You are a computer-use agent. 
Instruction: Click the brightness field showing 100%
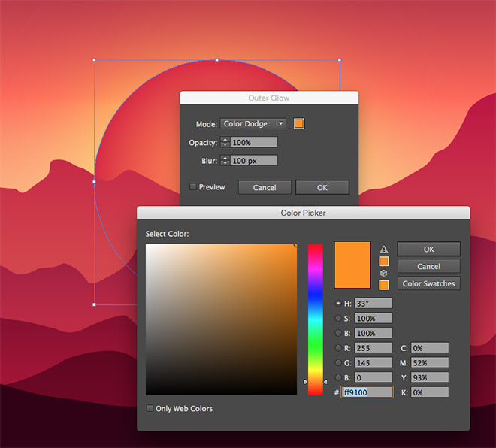[374, 333]
